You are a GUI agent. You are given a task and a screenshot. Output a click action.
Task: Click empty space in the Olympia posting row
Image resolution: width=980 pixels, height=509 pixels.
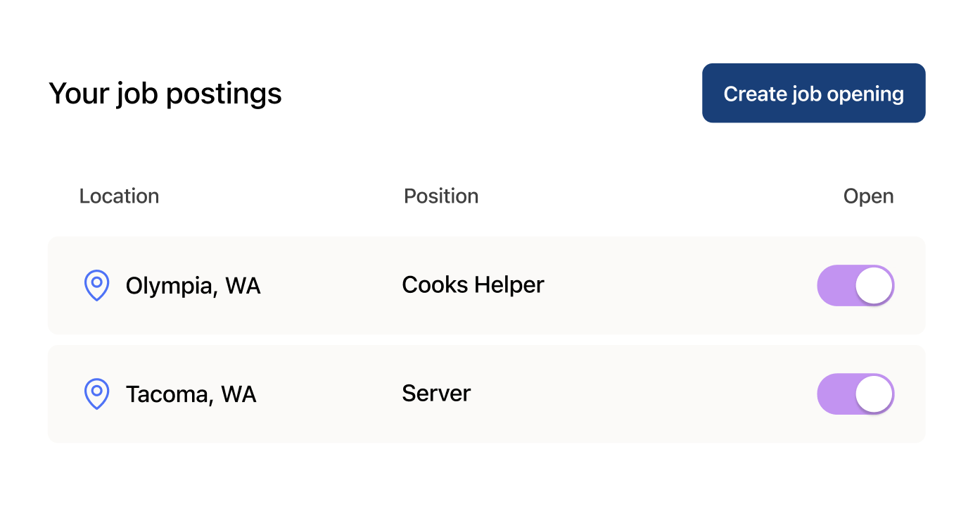pos(668,285)
